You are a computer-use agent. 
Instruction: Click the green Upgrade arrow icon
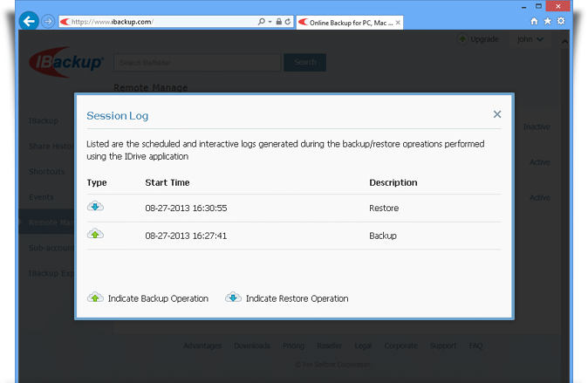coord(462,39)
